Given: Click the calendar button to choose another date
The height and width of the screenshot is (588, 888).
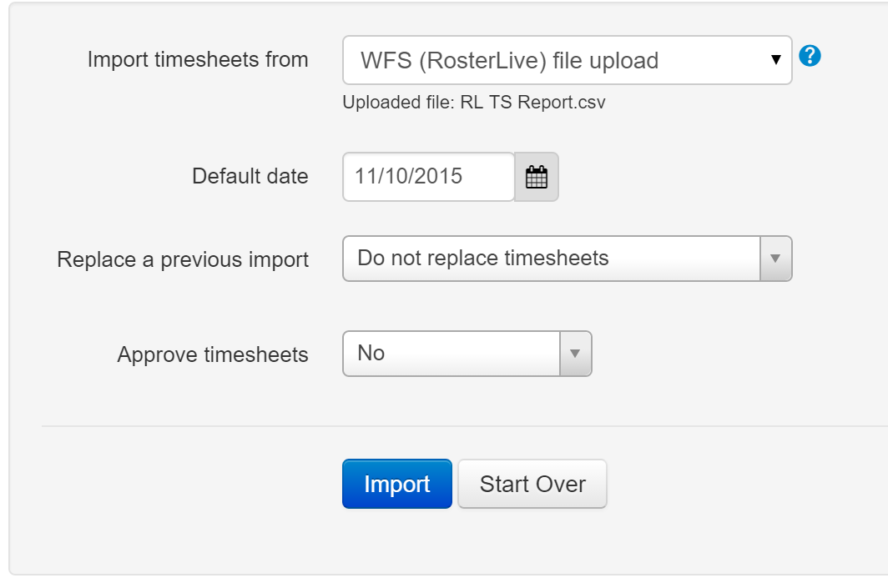Looking at the screenshot, I should [x=537, y=176].
